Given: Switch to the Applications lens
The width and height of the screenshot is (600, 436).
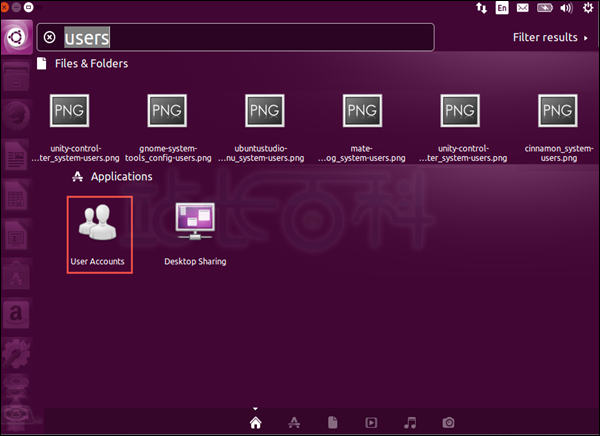Looking at the screenshot, I should point(294,423).
